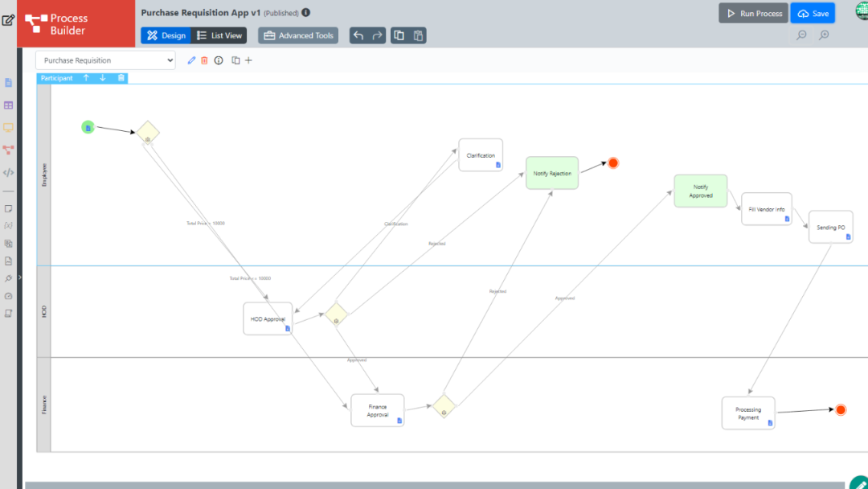Open the user avatar at top-right
This screenshot has width=868, height=489.
coord(862,11)
